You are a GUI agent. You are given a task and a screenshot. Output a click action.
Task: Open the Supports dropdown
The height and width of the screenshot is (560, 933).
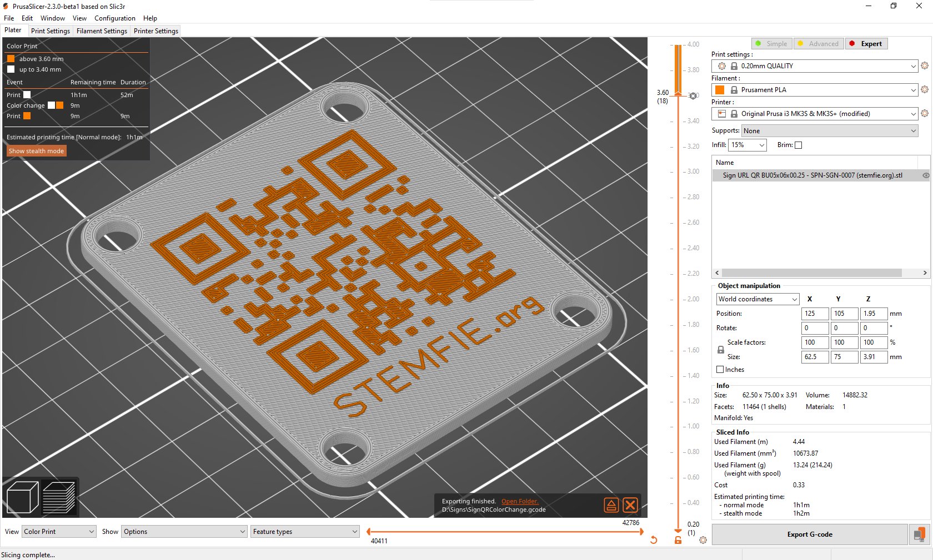[830, 131]
